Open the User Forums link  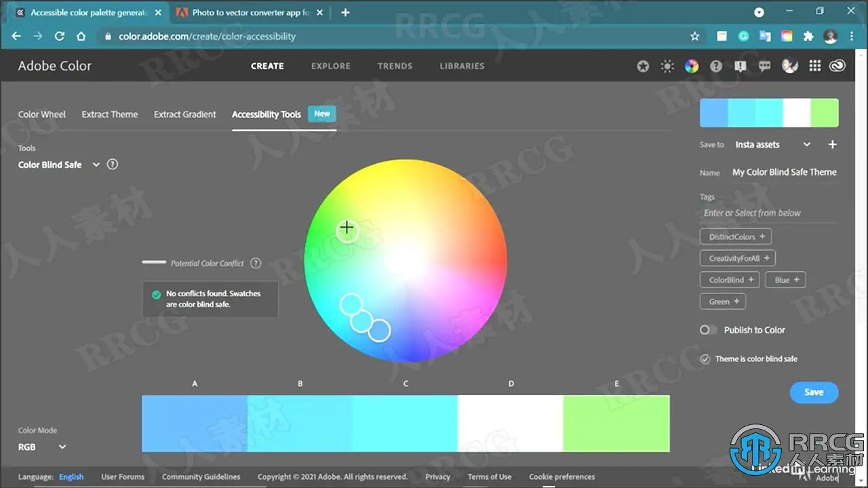(x=123, y=476)
